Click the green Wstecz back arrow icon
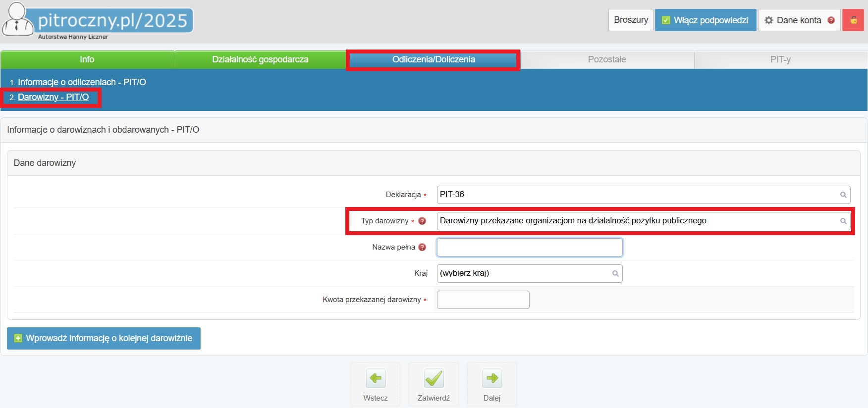868x408 pixels. click(x=376, y=379)
